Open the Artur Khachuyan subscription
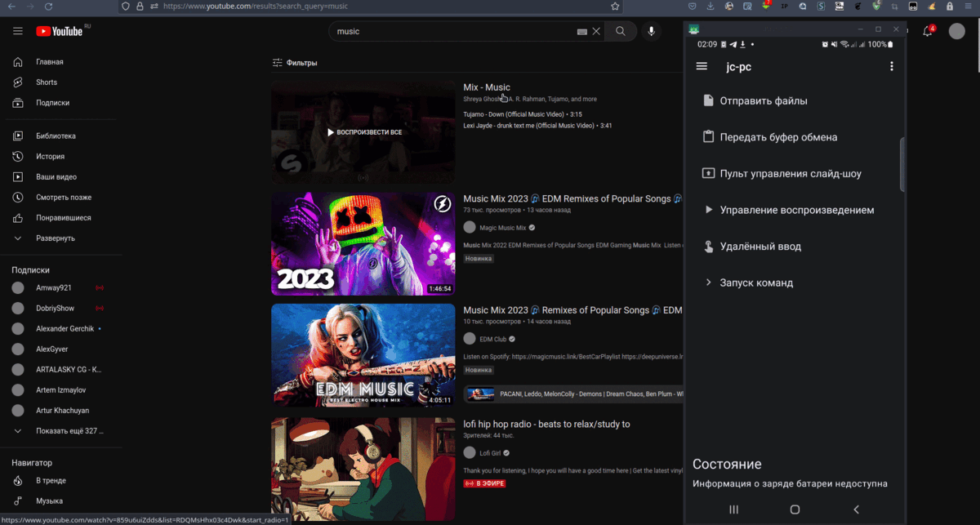The image size is (980, 525). [x=61, y=410]
